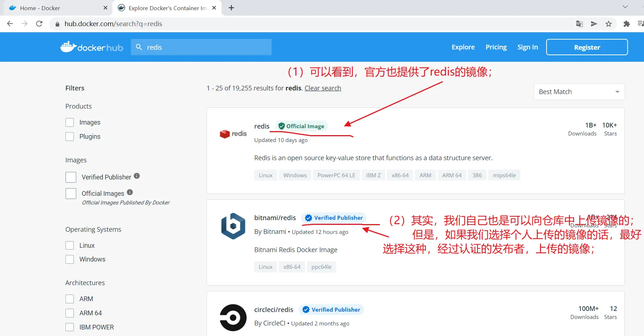Click the PowerPC 64 LE tag
This screenshot has height=336, width=644.
[336, 175]
